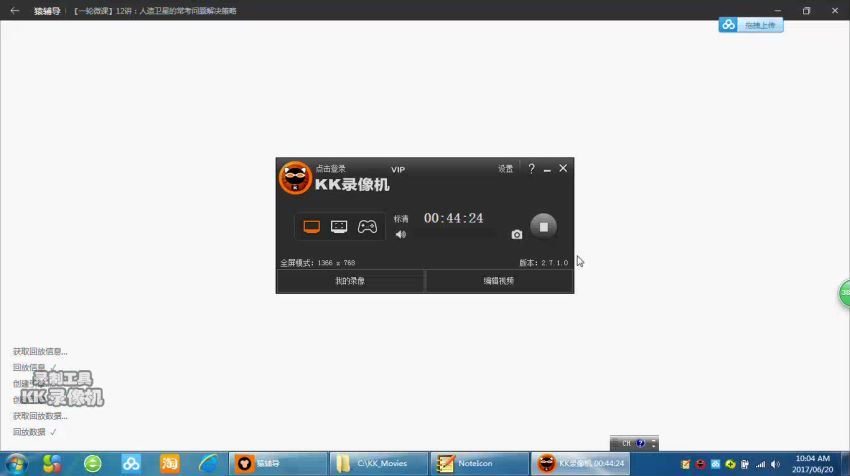Switch to 猿辅导 taskbar window
The width and height of the screenshot is (850, 476).
point(278,464)
